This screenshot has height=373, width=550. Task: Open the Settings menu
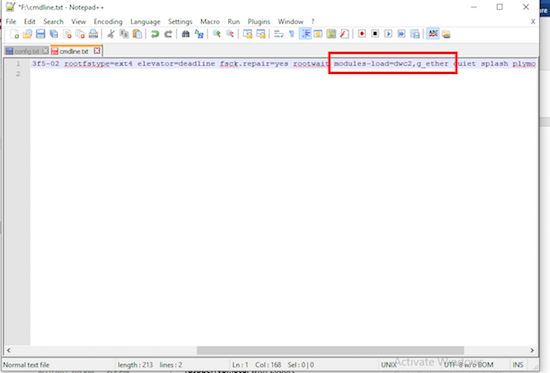[x=180, y=21]
